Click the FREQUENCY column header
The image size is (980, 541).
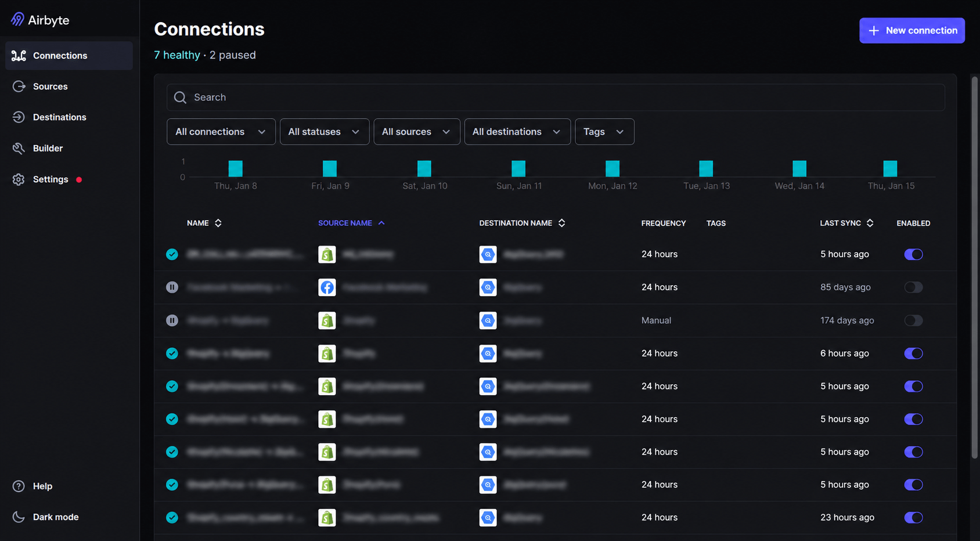[x=664, y=223]
